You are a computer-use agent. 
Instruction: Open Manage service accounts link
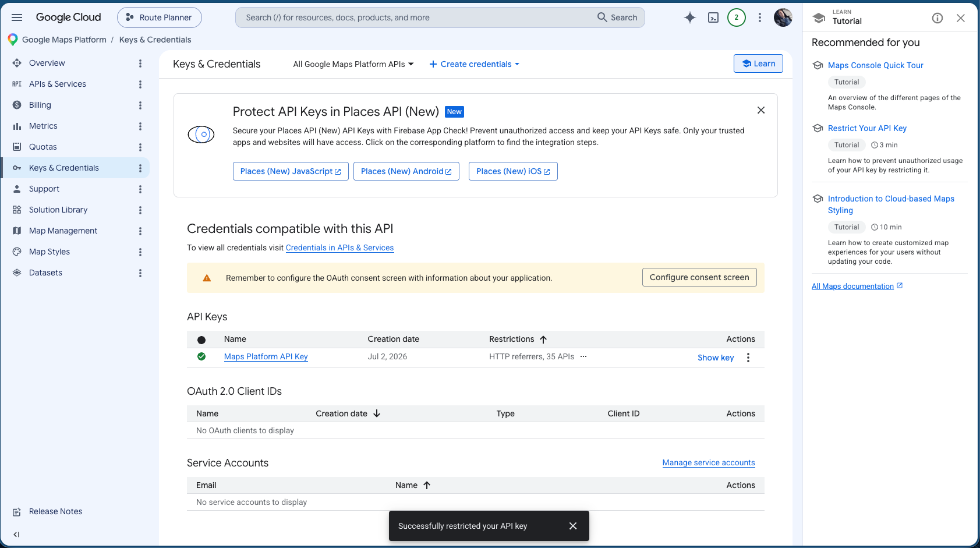(709, 462)
